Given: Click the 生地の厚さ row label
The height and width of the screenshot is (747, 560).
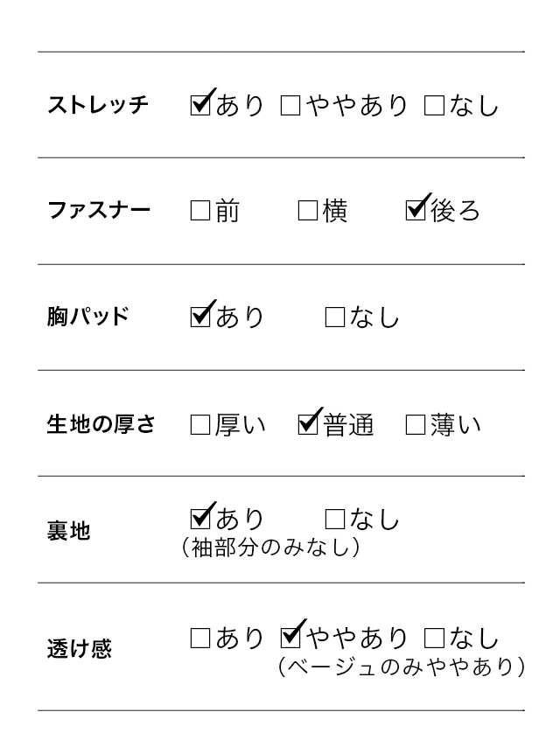Looking at the screenshot, I should [x=101, y=425].
